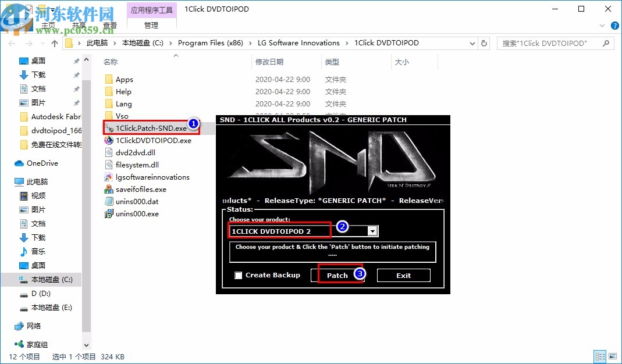Viewport: 622px width, 364px height.
Task: Expand the address bar history dropdown
Action: [x=473, y=42]
